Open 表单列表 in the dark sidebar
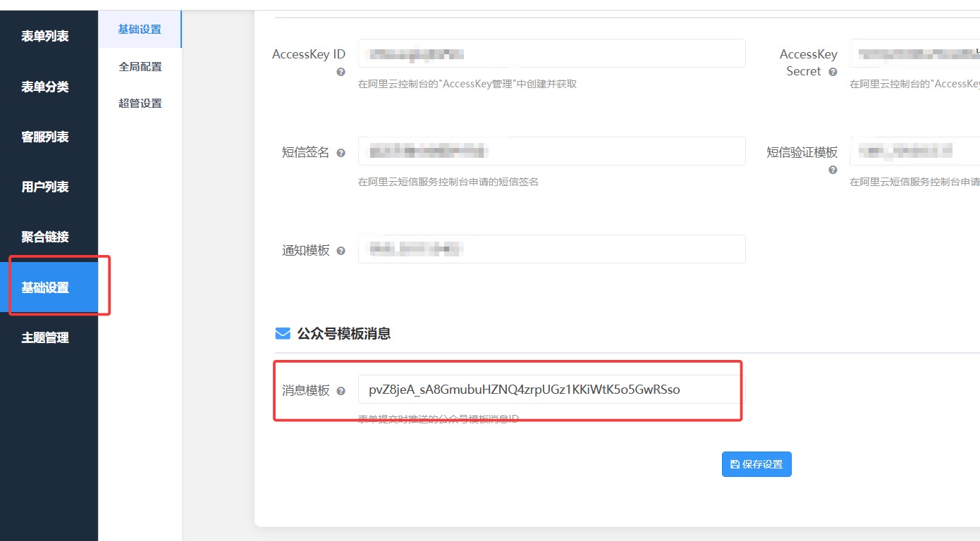The height and width of the screenshot is (541, 980). click(x=45, y=37)
